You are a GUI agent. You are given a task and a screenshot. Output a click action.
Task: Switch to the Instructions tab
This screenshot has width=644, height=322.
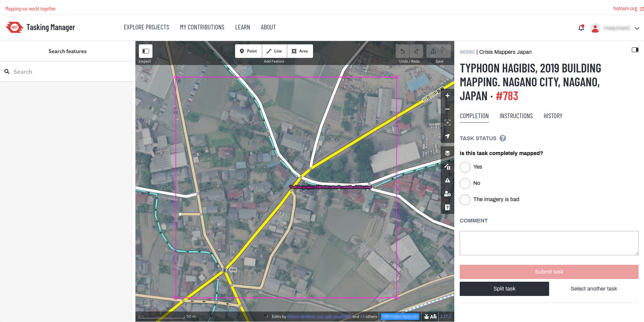[x=516, y=116]
